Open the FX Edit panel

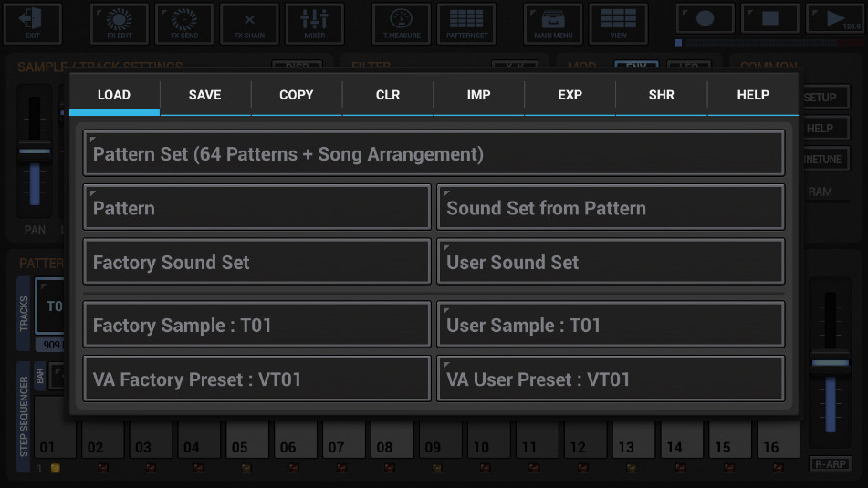[x=118, y=23]
